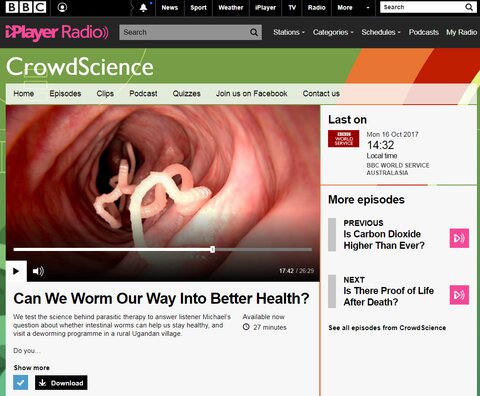Screen dimensions: 480x396
Task: Open TV in the top bar
Action: 292,7
